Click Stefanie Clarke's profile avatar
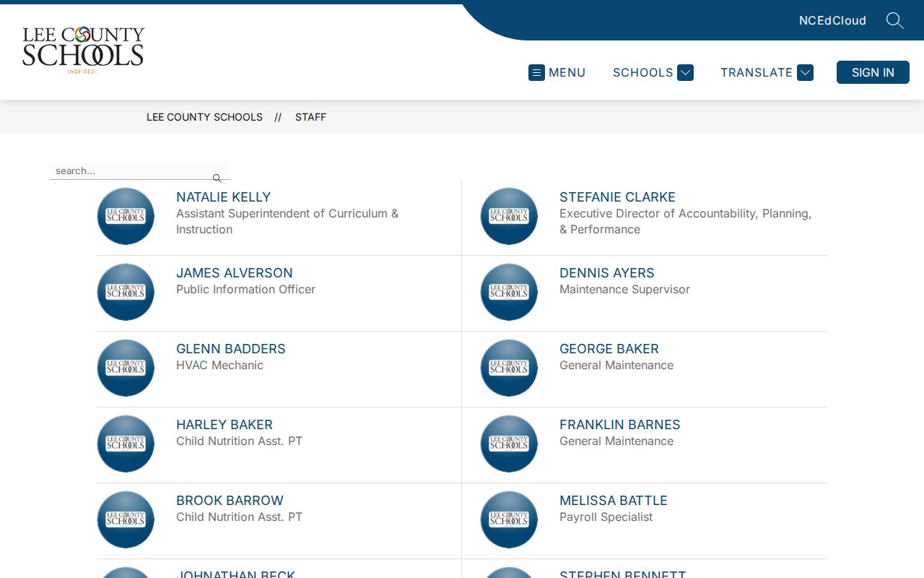Screen dimensions: 924x578 (x=509, y=216)
